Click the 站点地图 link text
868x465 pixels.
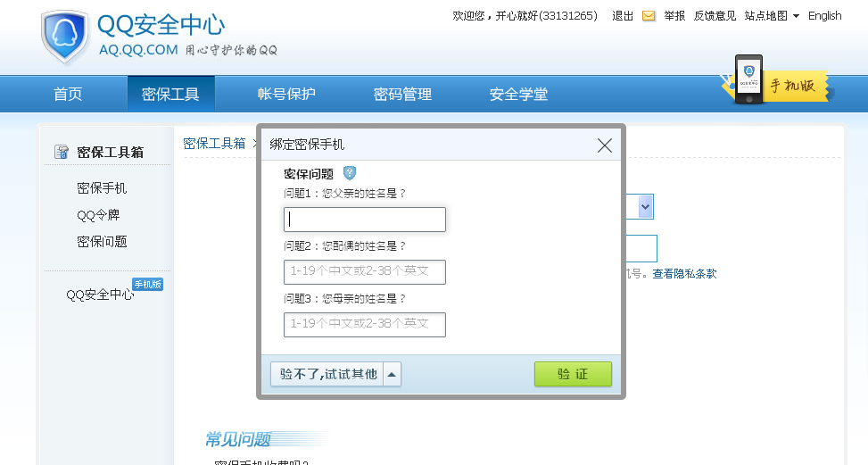coord(766,16)
